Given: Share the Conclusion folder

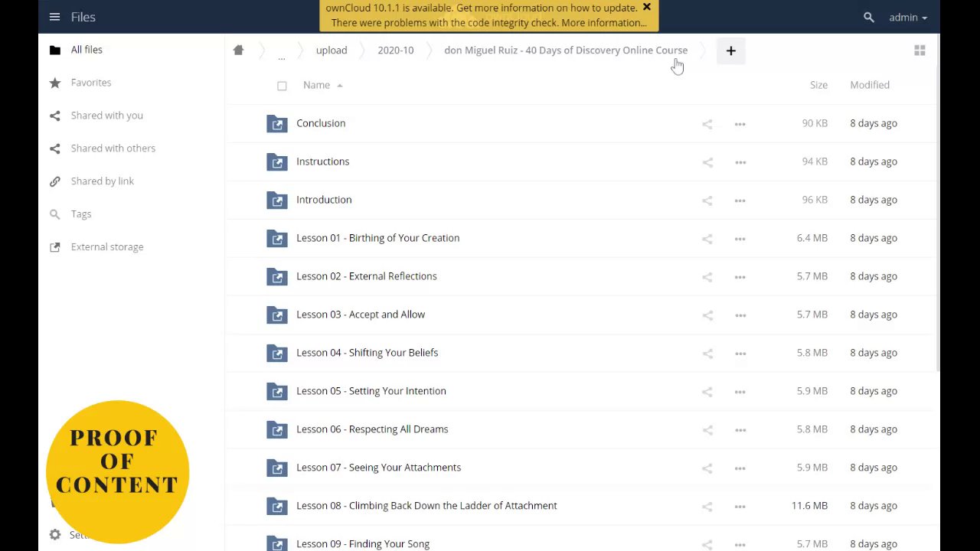Looking at the screenshot, I should (x=707, y=124).
